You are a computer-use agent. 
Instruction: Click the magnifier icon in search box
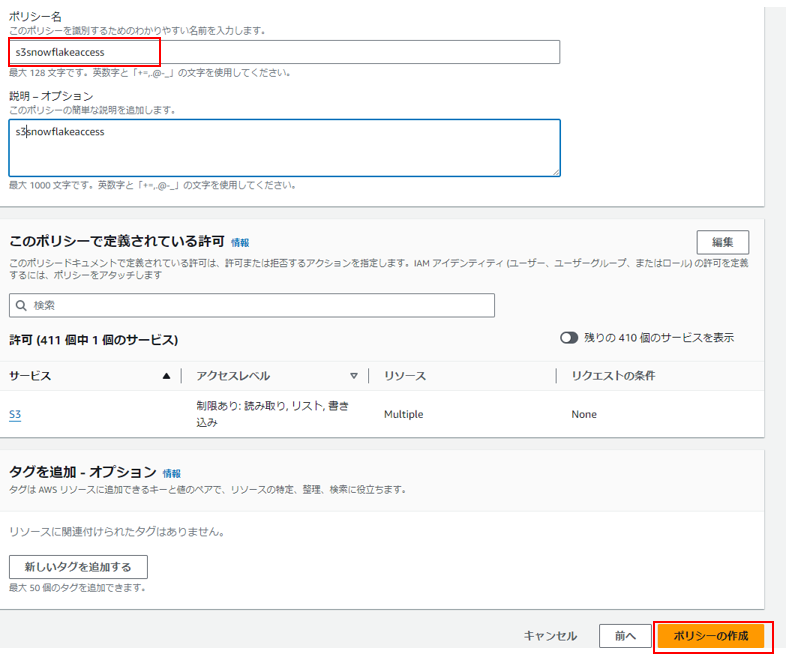click(x=21, y=305)
